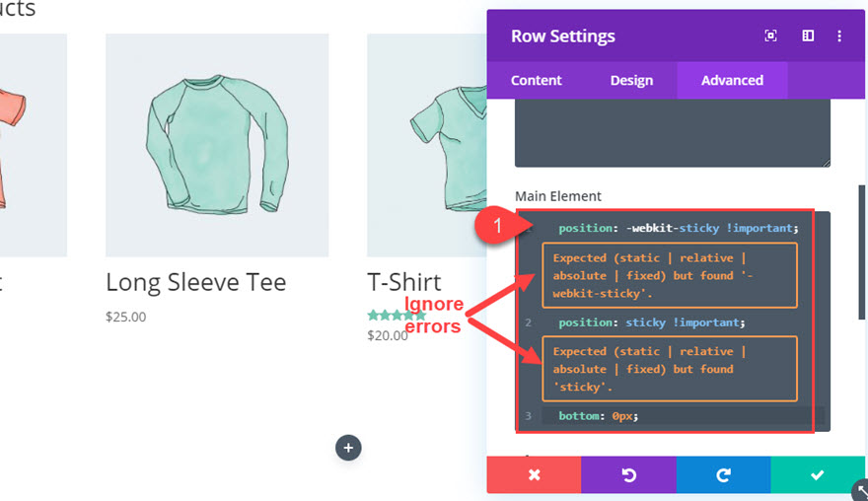
Task: Open Row Settings more options menu
Action: (x=839, y=36)
